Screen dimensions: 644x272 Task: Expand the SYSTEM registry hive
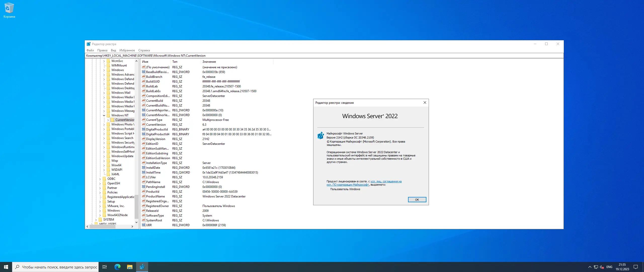(x=96, y=220)
